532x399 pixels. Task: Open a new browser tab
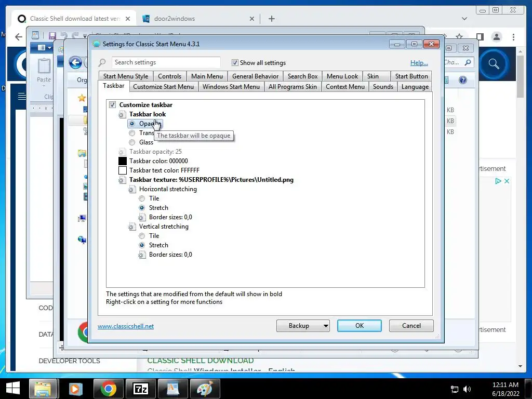tap(271, 19)
